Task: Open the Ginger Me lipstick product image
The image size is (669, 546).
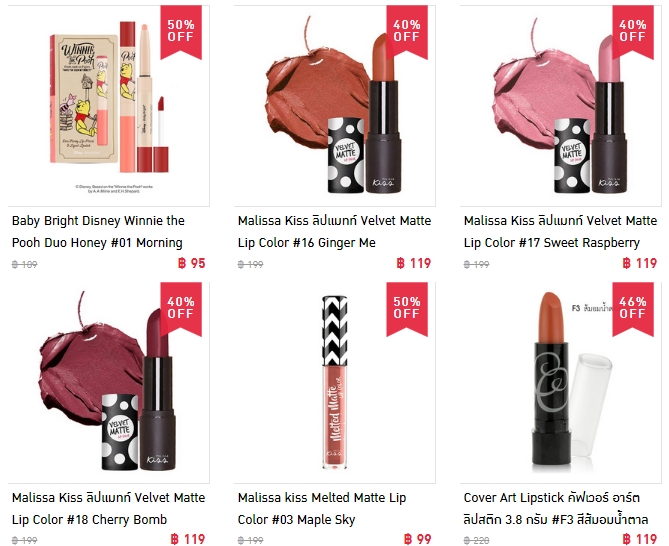Action: [334, 106]
